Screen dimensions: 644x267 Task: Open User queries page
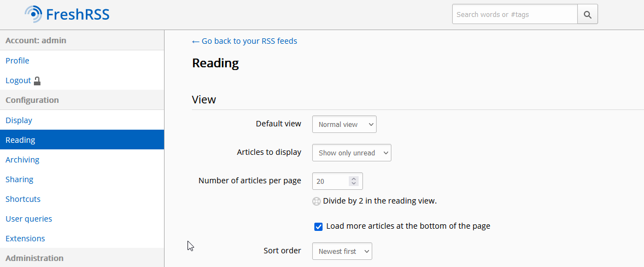tap(29, 219)
